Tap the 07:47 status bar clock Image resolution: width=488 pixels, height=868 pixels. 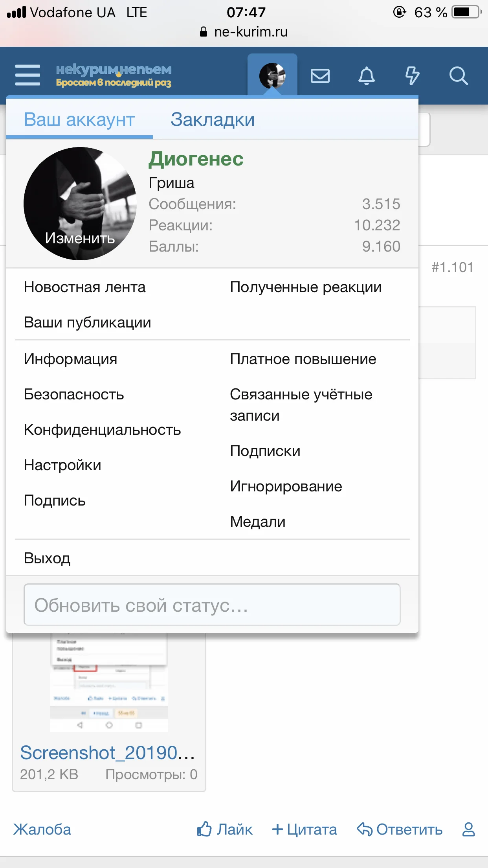coord(246,13)
